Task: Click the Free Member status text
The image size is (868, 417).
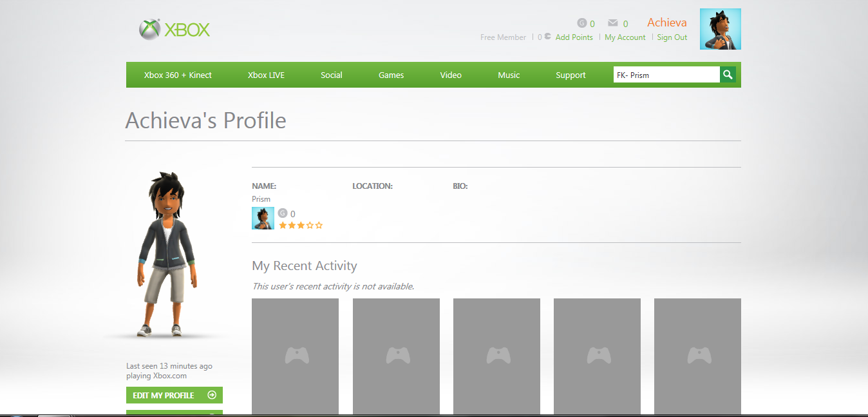Action: [x=503, y=37]
